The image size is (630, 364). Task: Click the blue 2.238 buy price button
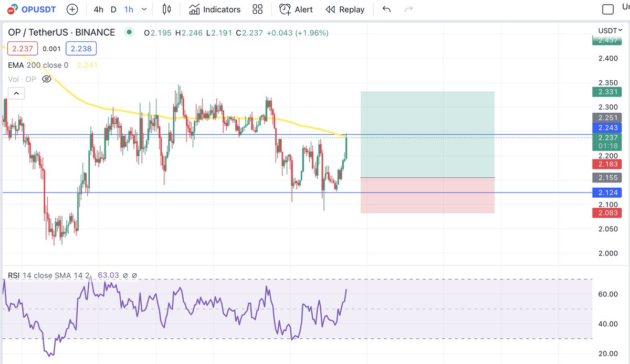(81, 49)
